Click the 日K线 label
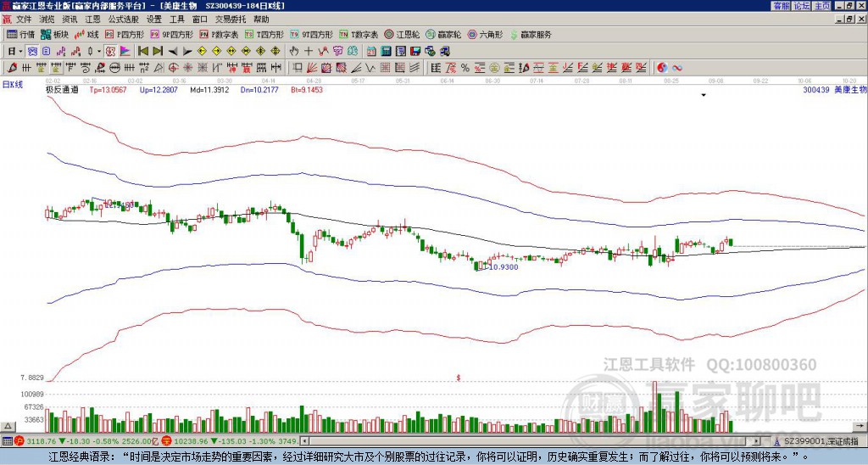868x465 pixels. (13, 85)
